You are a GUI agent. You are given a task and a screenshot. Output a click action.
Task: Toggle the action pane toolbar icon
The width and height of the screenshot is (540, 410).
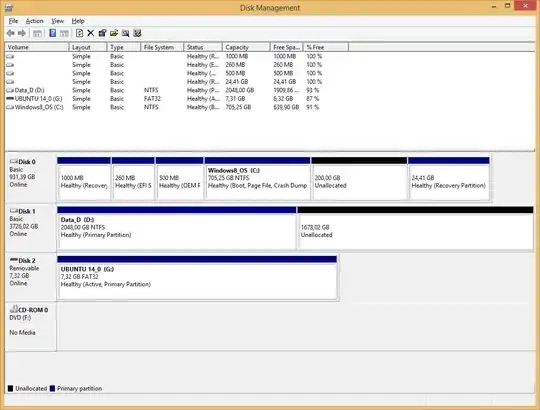pos(64,33)
